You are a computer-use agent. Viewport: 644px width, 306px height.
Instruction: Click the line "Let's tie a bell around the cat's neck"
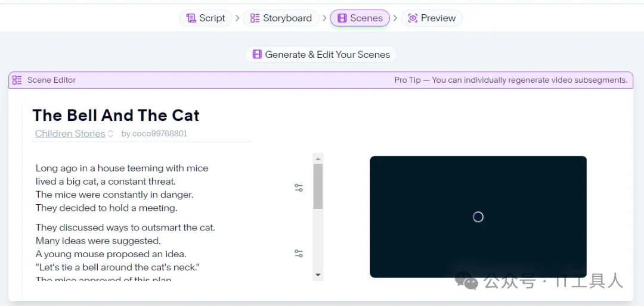coord(117,267)
